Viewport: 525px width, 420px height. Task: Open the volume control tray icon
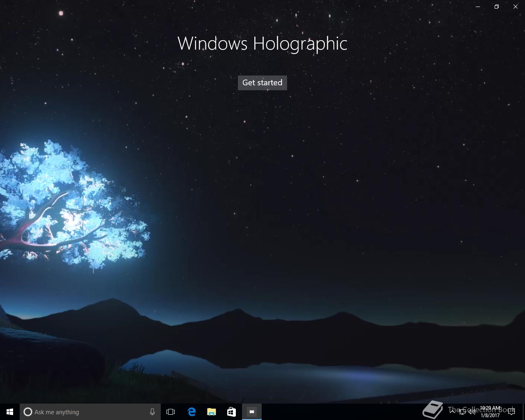pyautogui.click(x=472, y=412)
